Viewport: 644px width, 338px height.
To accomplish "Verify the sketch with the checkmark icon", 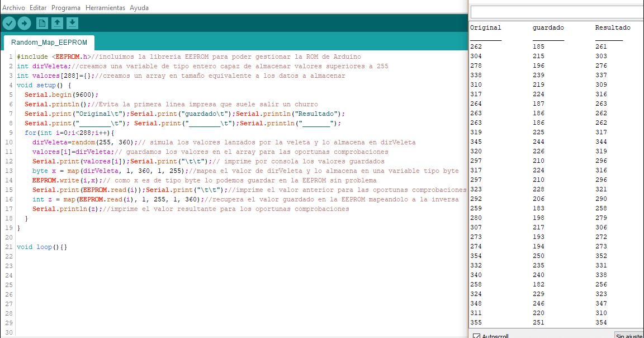I will click(x=8, y=23).
